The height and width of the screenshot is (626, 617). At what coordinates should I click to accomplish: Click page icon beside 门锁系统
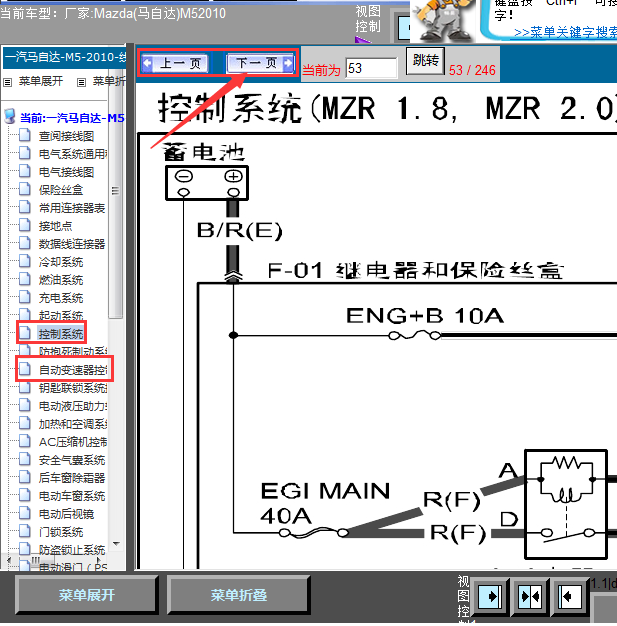click(25, 531)
